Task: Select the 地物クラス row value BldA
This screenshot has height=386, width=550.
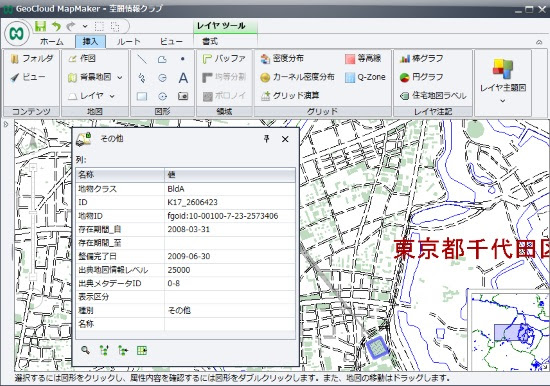Action: 176,189
